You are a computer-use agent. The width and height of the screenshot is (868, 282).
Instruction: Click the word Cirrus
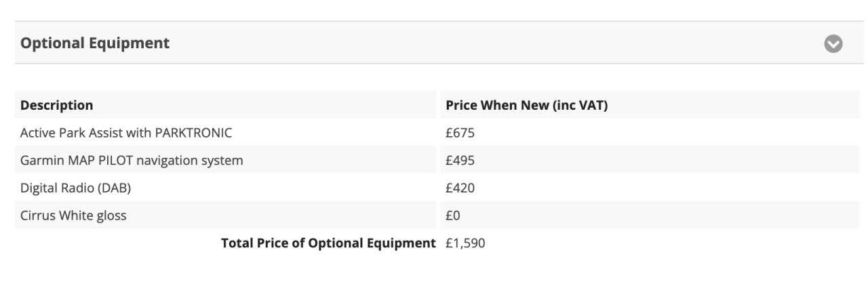tap(35, 216)
